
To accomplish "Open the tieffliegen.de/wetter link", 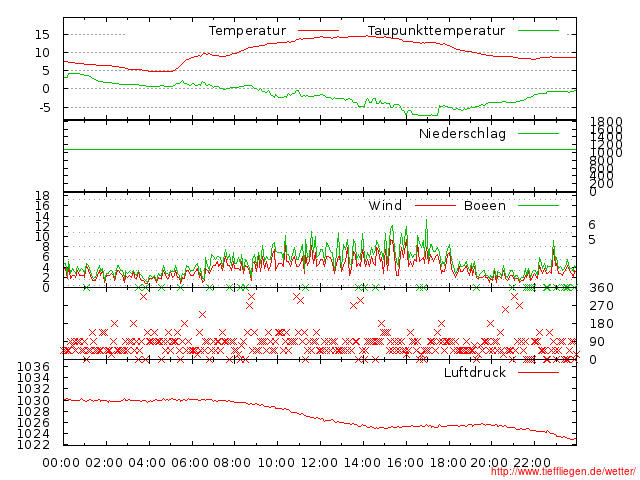I will pos(563,471).
